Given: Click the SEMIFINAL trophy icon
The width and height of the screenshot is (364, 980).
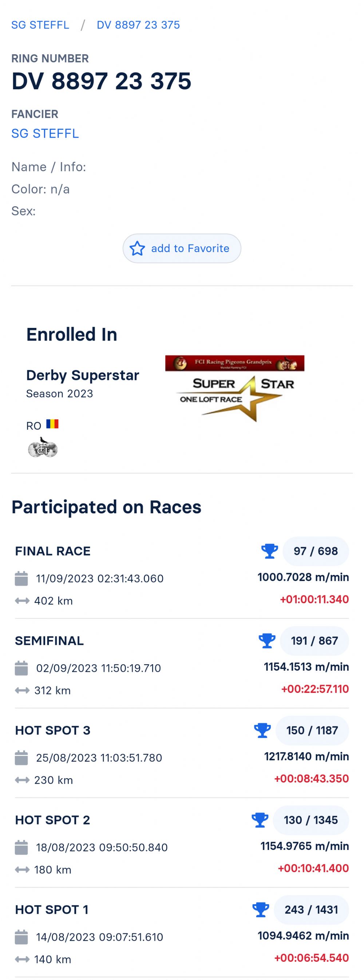Looking at the screenshot, I should pyautogui.click(x=267, y=641).
